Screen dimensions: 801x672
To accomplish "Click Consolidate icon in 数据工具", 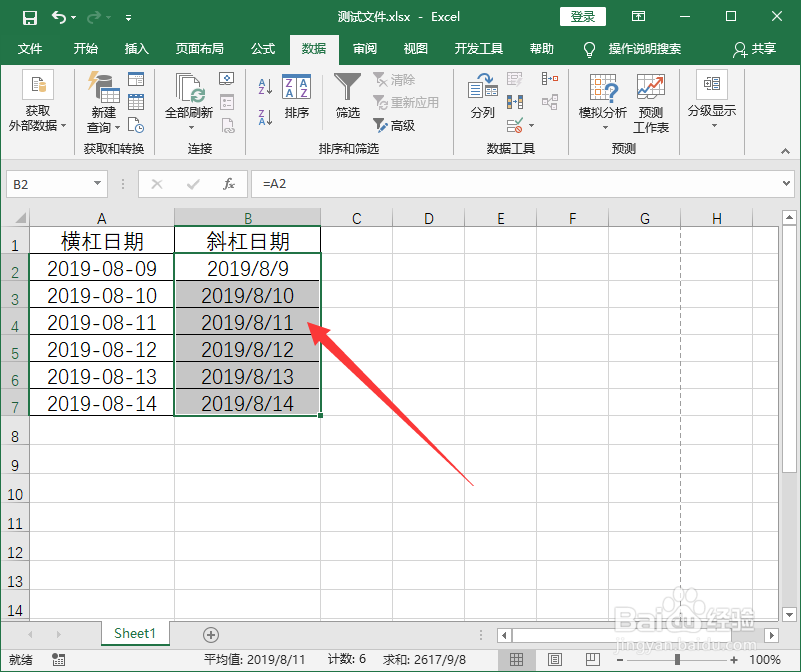I will tap(550, 79).
